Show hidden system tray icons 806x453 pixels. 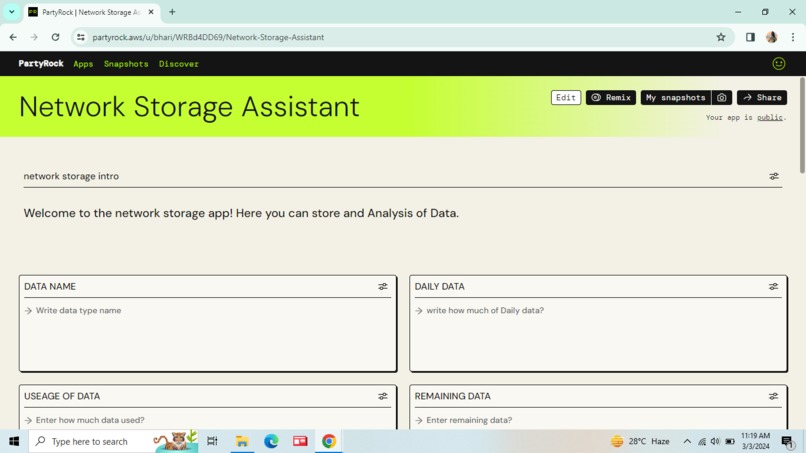[687, 441]
